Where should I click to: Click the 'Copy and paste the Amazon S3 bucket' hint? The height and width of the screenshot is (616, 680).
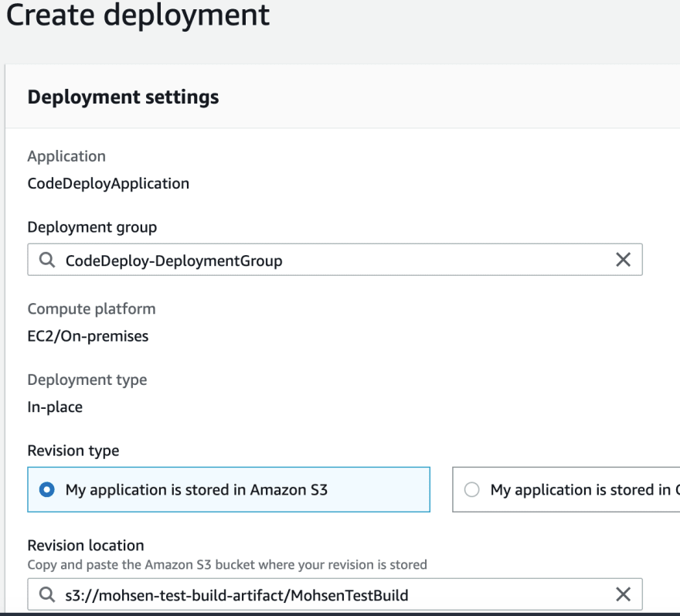click(227, 565)
